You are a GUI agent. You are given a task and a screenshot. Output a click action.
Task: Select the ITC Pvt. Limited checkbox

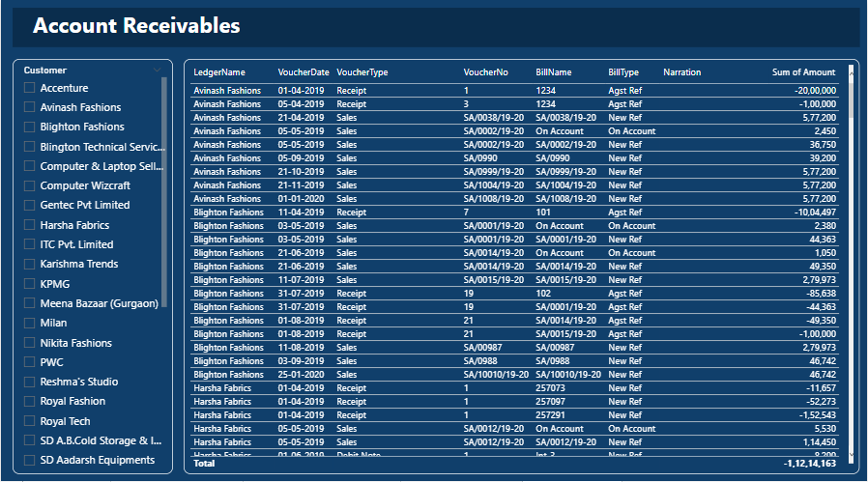click(30, 244)
